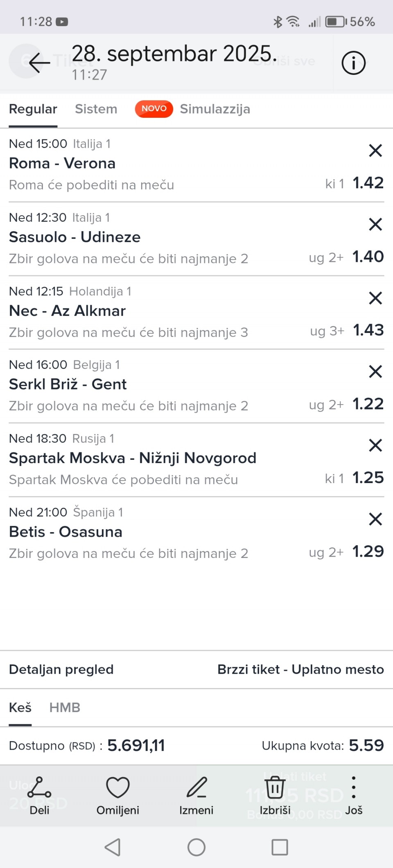The width and height of the screenshot is (393, 868).
Task: Select the Regular tab
Action: 33,109
